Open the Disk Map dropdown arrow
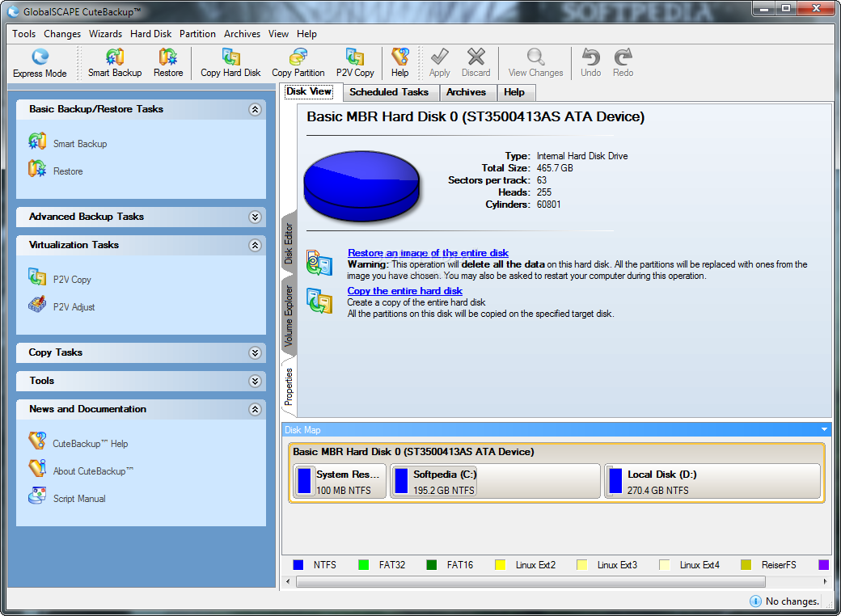Viewport: 841px width, 616px height. tap(824, 429)
